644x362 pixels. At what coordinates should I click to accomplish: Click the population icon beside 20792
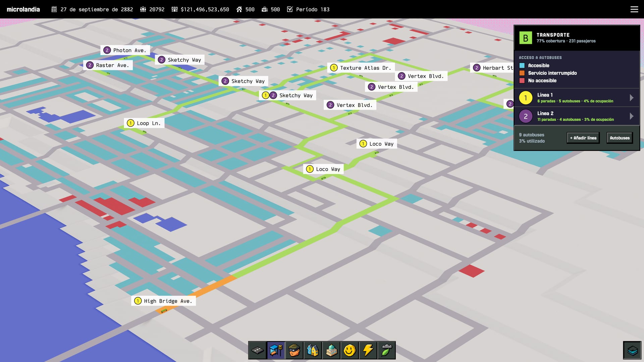coord(143,9)
